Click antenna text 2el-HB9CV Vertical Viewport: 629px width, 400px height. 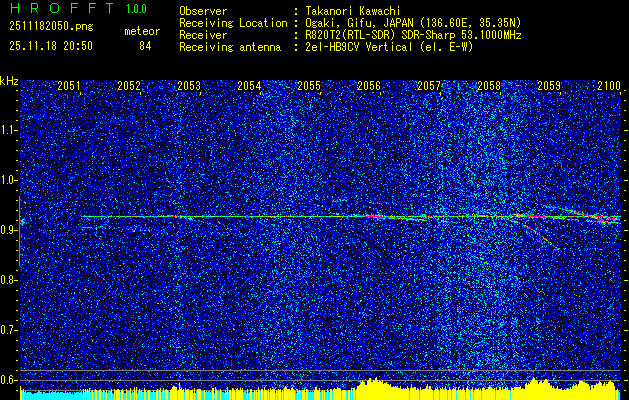point(358,47)
